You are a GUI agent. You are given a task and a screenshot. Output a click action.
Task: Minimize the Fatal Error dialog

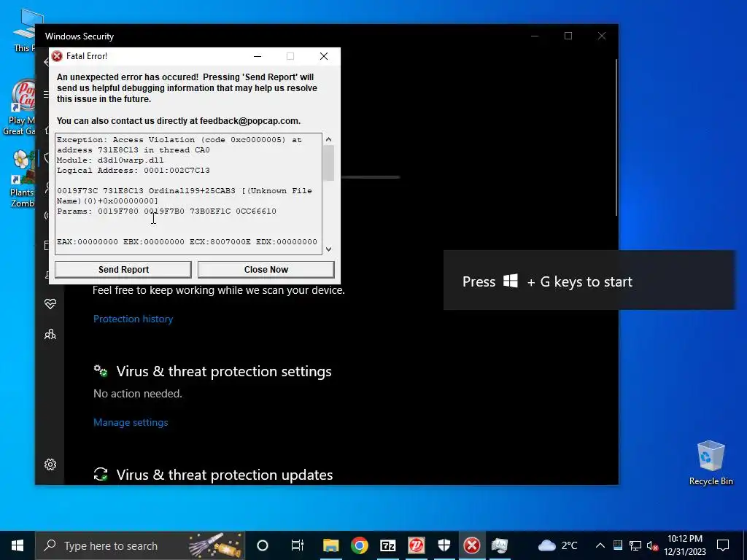pos(258,56)
